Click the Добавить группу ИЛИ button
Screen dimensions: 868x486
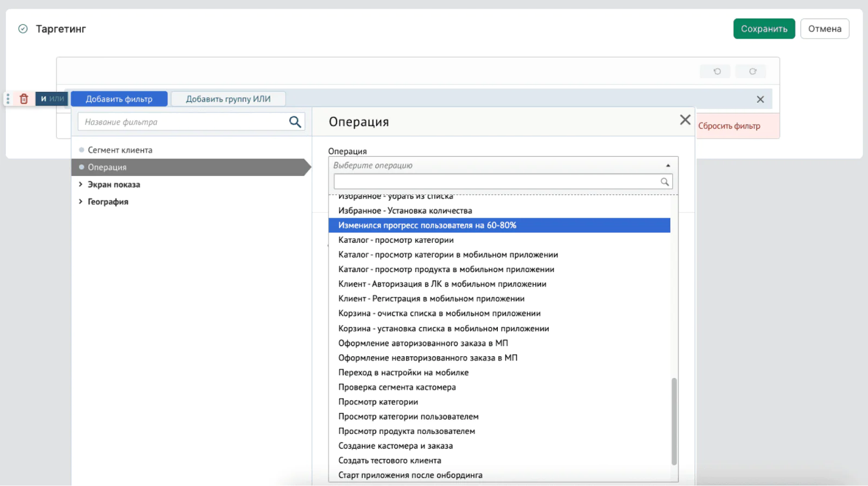[x=228, y=99]
